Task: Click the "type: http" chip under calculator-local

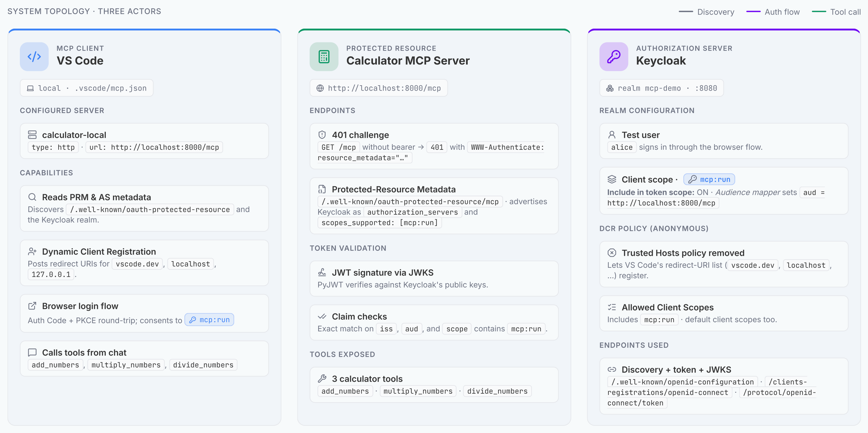Action: click(x=53, y=147)
